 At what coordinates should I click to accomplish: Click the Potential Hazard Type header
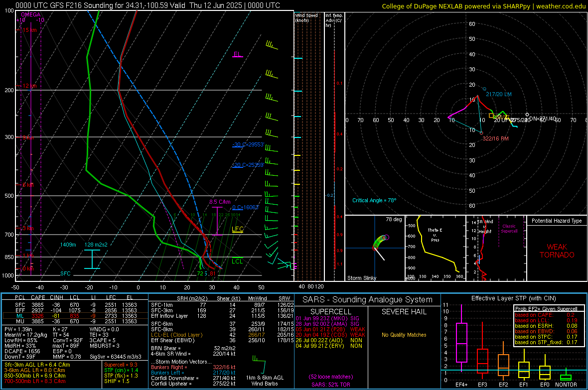(557, 221)
